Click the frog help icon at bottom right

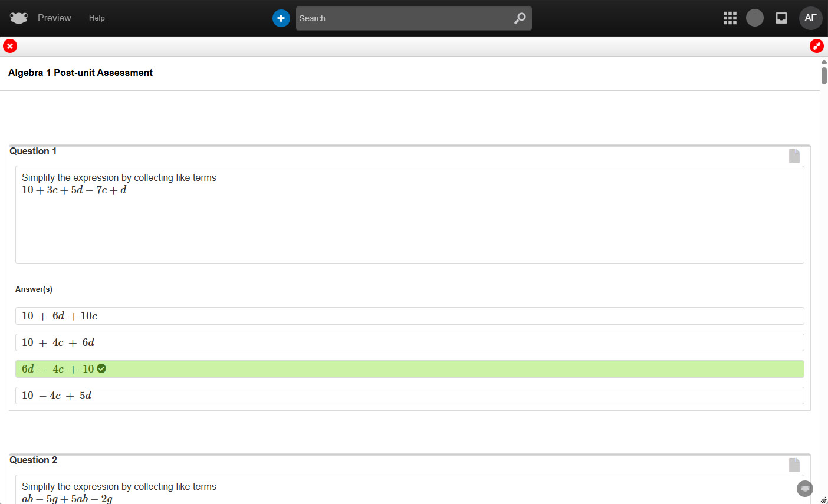point(805,489)
